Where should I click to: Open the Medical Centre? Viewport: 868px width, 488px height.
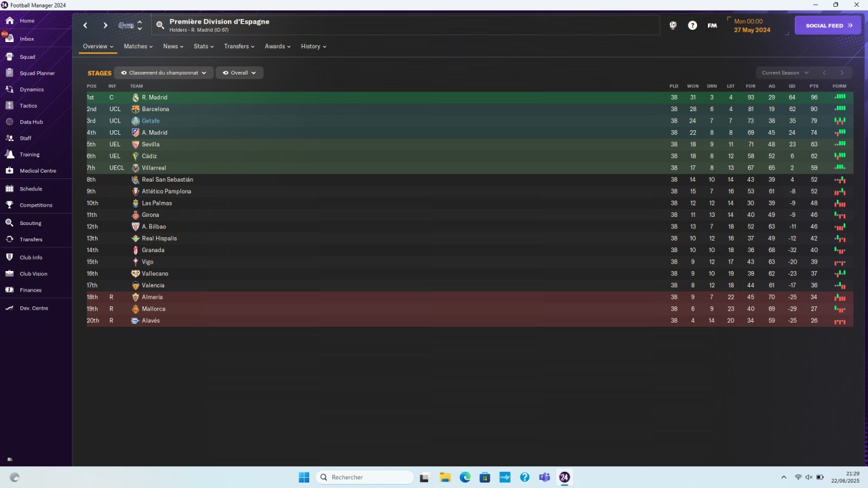tap(38, 171)
